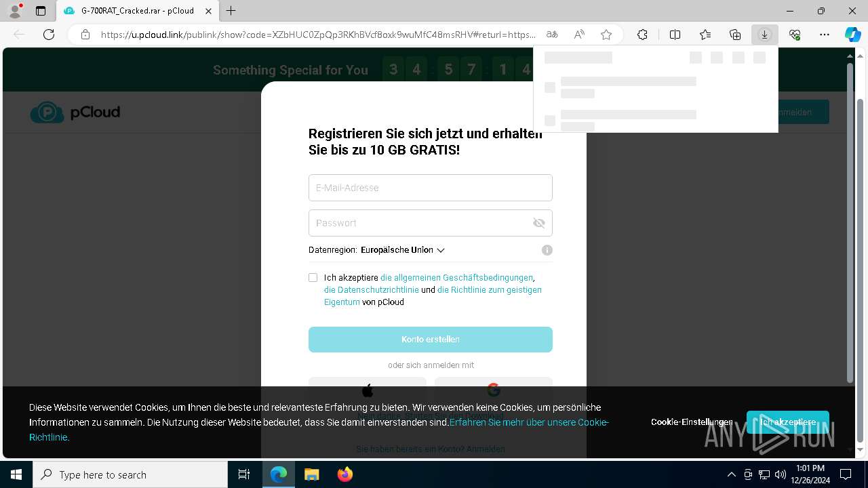Open the Collections icon

point(735,35)
